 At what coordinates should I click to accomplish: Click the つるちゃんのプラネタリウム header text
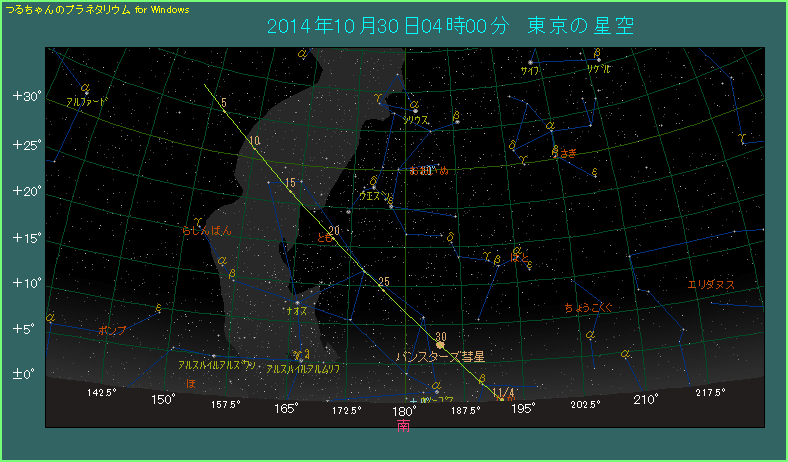pos(68,8)
